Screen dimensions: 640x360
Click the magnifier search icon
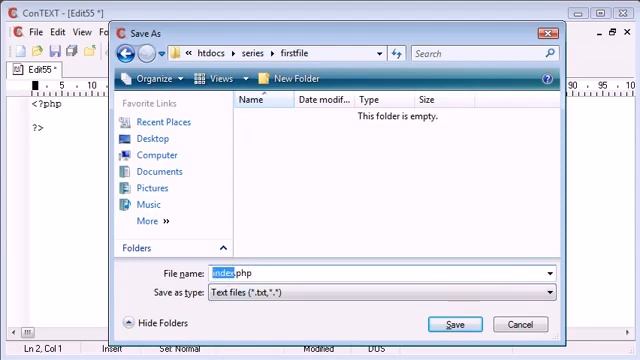[550, 53]
